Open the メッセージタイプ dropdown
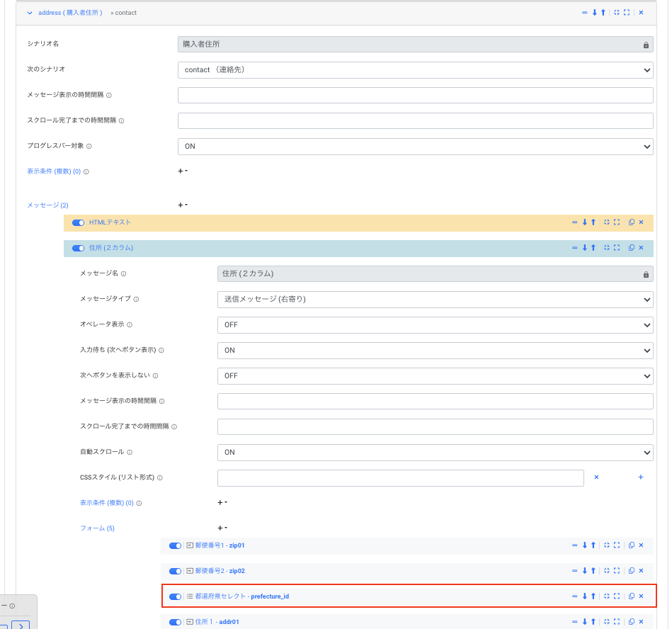Screen dimensions: 672x629 click(x=435, y=299)
